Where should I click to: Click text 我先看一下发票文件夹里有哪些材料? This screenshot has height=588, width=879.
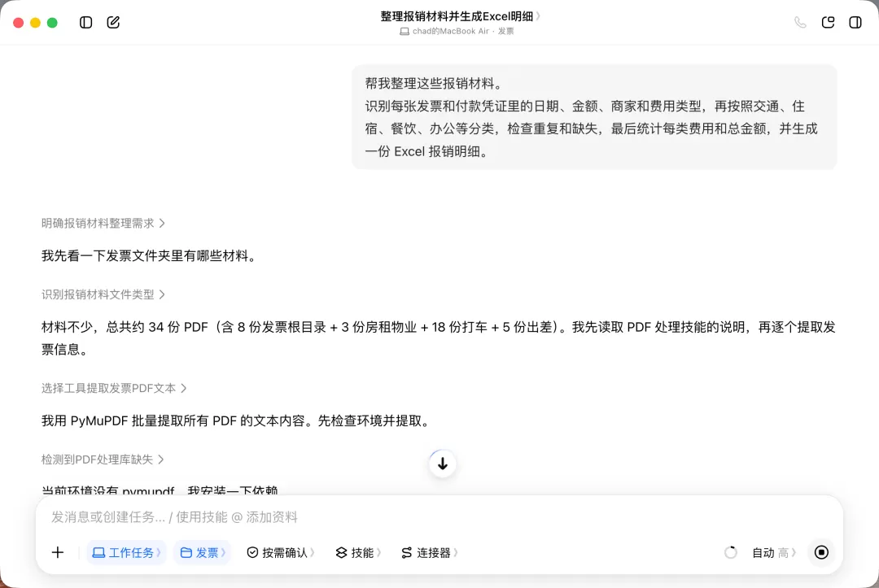[149, 256]
